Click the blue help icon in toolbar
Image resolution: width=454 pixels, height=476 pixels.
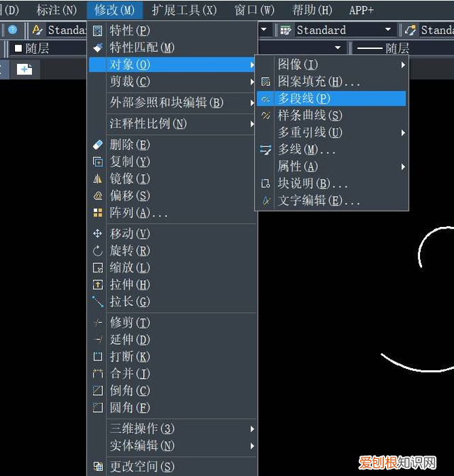pos(13,30)
